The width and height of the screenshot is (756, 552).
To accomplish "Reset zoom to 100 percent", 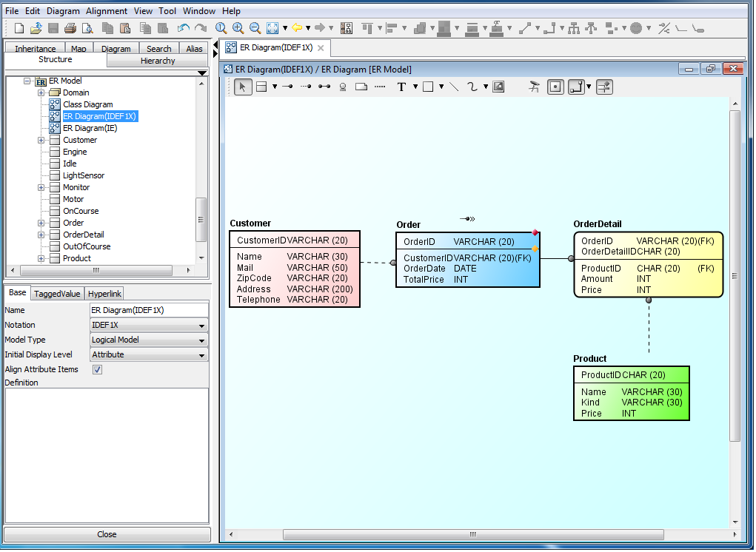I will (221, 28).
